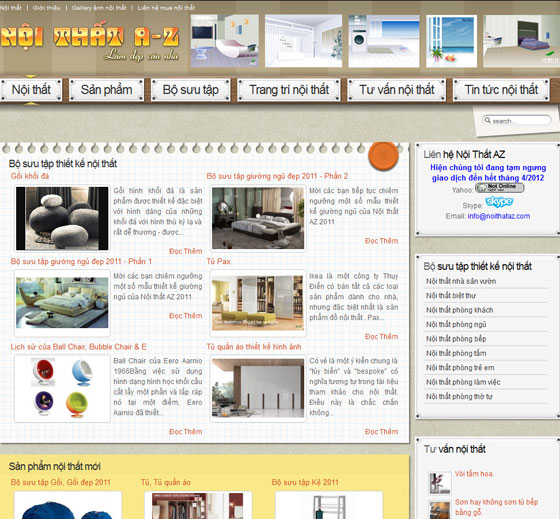Click the Yahoo Not Online status badge

tap(499, 188)
